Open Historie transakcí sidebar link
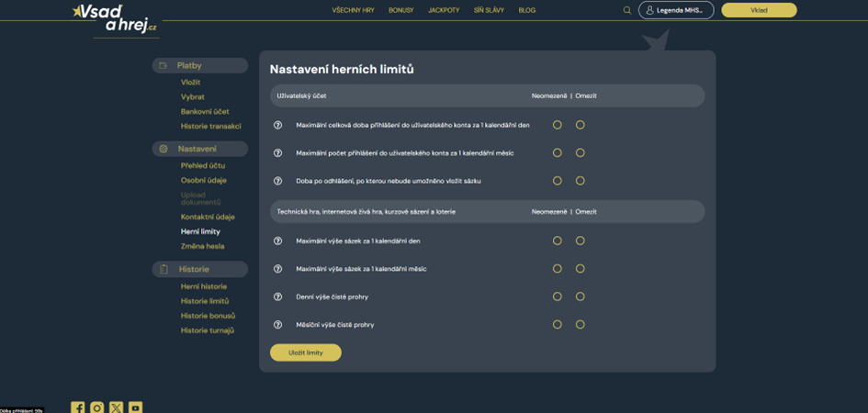The width and height of the screenshot is (868, 413). pyautogui.click(x=211, y=126)
